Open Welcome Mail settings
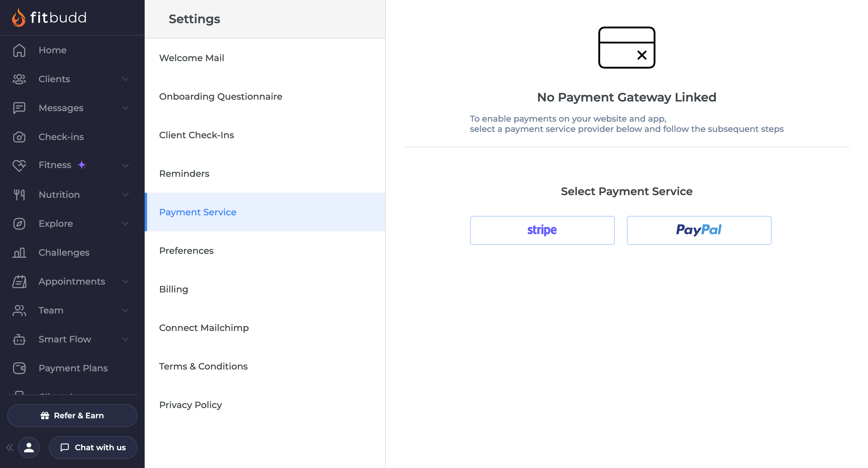This screenshot has width=868, height=468. point(265,58)
